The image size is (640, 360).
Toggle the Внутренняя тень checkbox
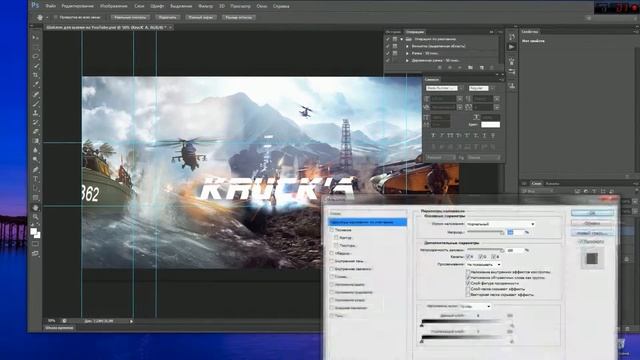332,261
